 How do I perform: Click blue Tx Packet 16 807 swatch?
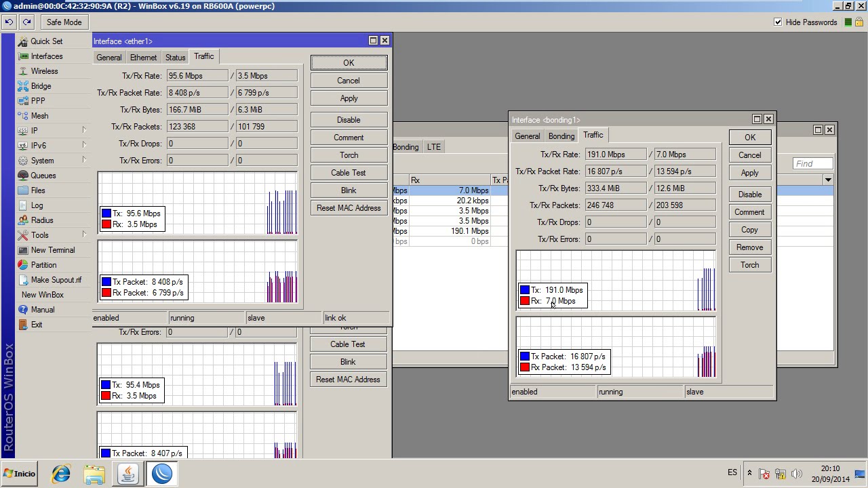[525, 357]
